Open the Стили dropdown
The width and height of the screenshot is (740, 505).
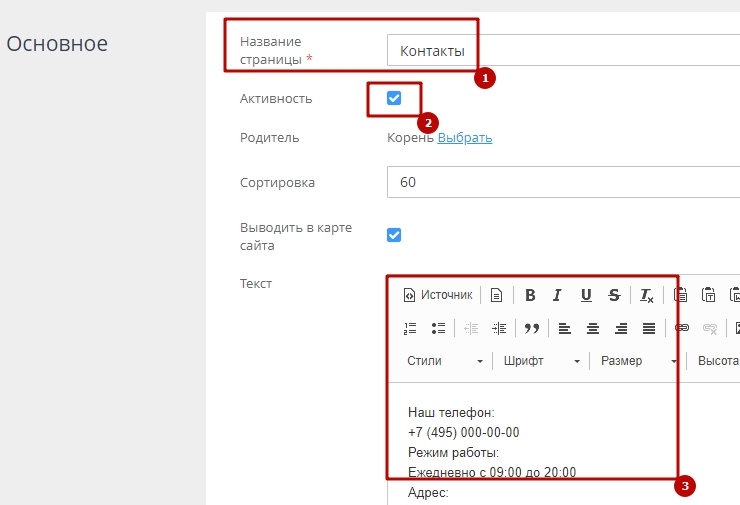coord(445,361)
